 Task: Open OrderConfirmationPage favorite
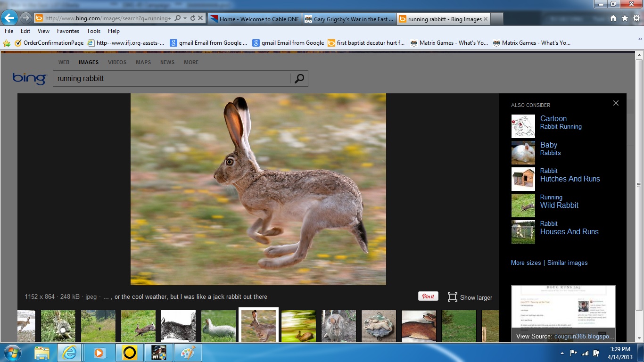49,43
